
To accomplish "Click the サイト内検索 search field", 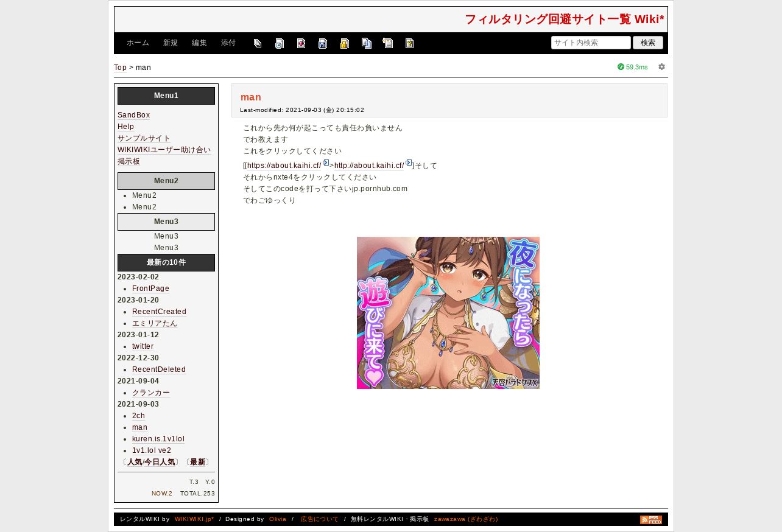I will (x=591, y=43).
